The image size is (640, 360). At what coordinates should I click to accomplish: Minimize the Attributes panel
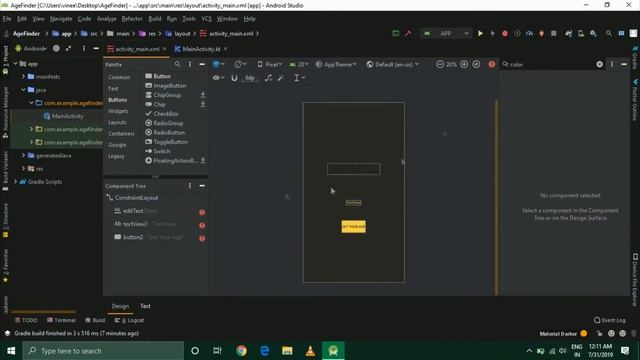click(x=624, y=64)
